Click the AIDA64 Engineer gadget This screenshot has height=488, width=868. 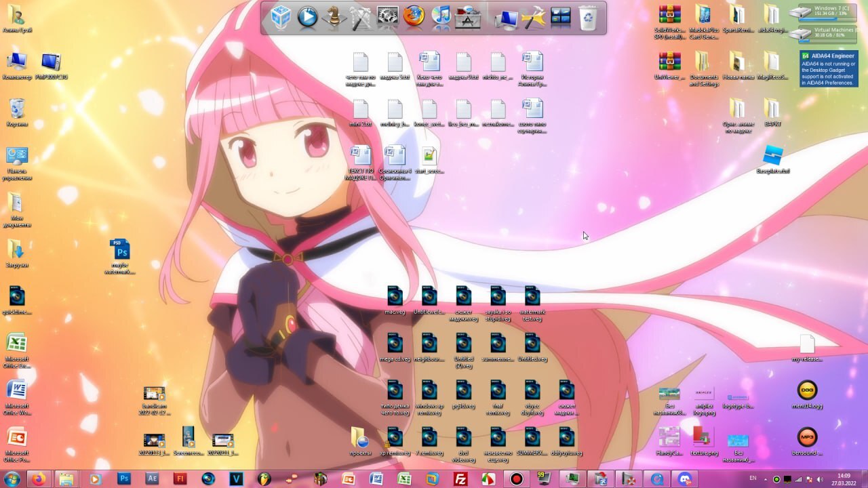[828, 68]
